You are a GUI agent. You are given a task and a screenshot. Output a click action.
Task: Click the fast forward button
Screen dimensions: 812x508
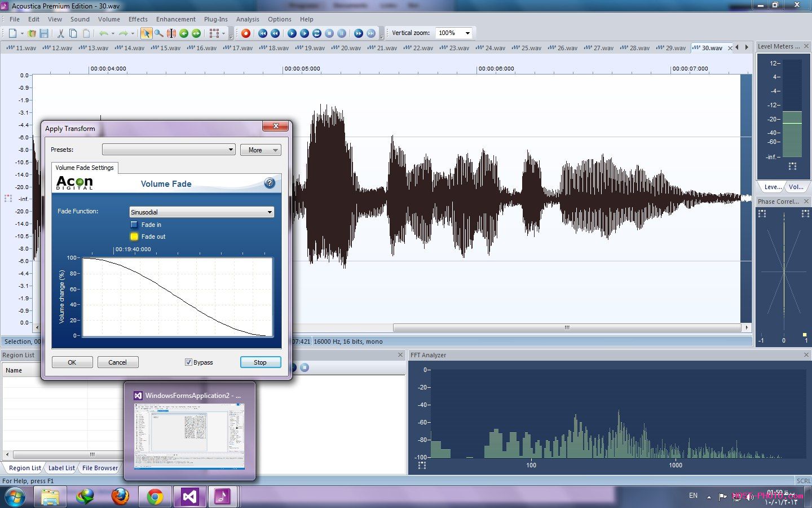click(358, 33)
